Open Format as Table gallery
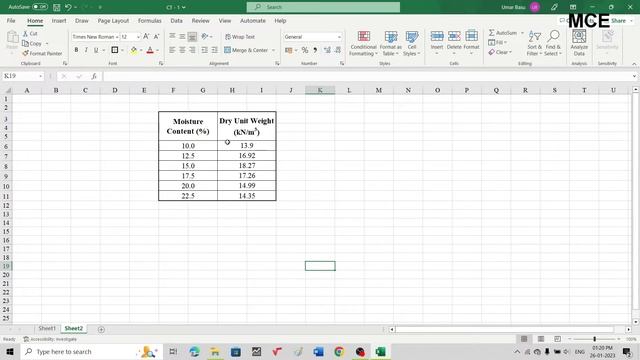The width and height of the screenshot is (640, 360). click(x=391, y=43)
